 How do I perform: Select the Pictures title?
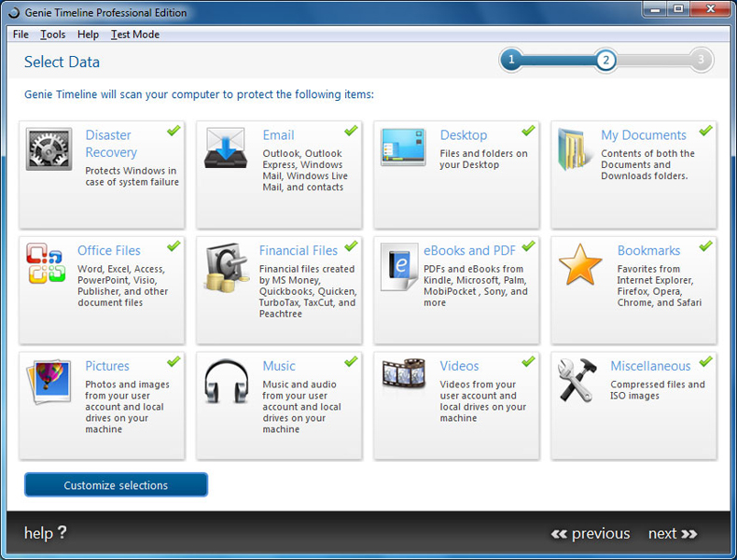point(107,366)
